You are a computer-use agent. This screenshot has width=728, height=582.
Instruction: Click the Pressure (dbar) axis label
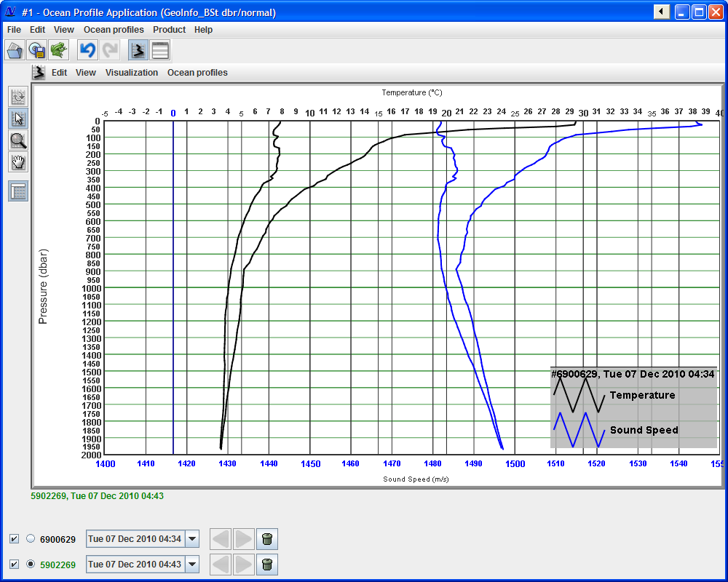[x=43, y=287]
